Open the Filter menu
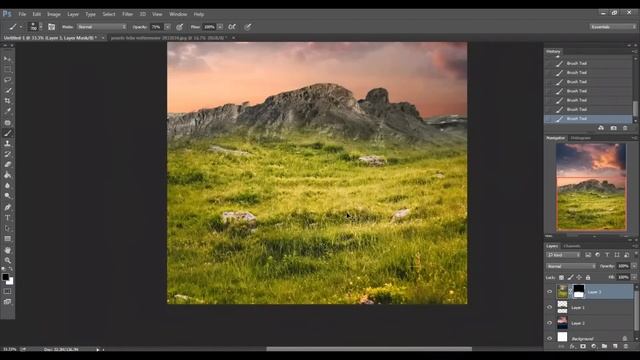 [128, 14]
